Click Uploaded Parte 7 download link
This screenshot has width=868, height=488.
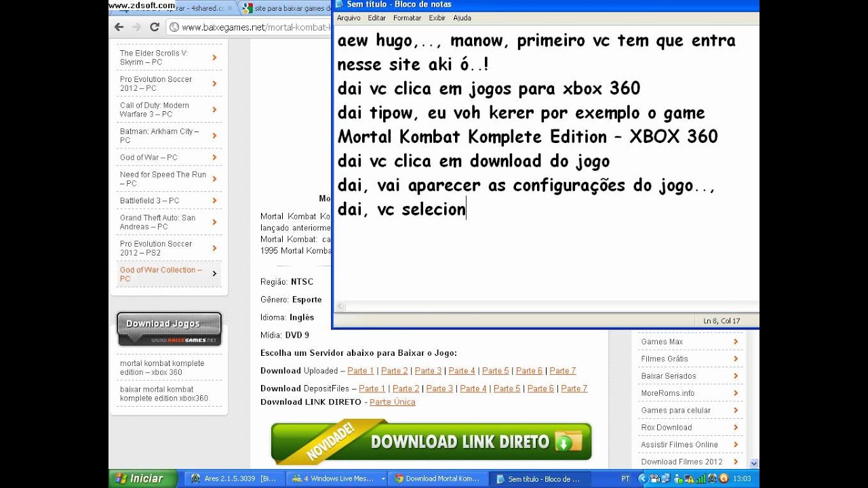click(563, 371)
